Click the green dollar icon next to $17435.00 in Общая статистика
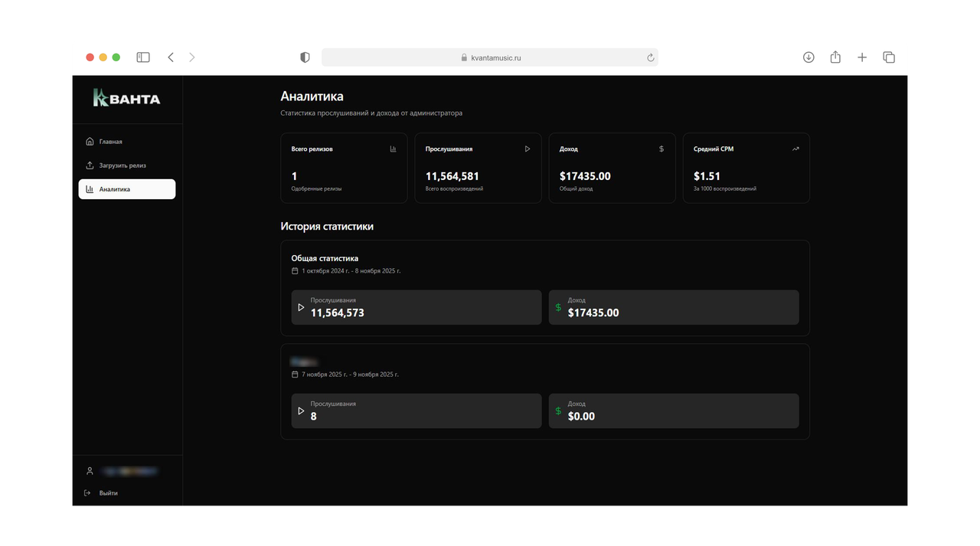Viewport: 980px width, 546px height. (x=558, y=307)
